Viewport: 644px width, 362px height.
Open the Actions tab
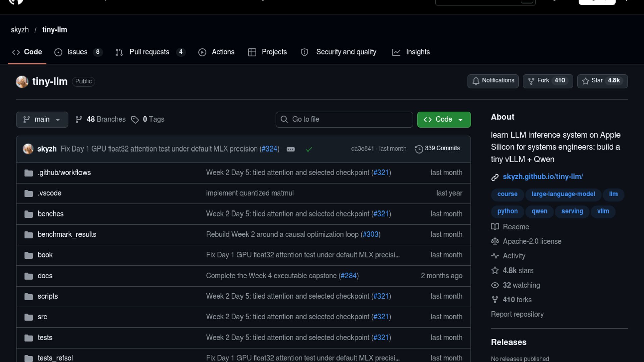coord(216,52)
